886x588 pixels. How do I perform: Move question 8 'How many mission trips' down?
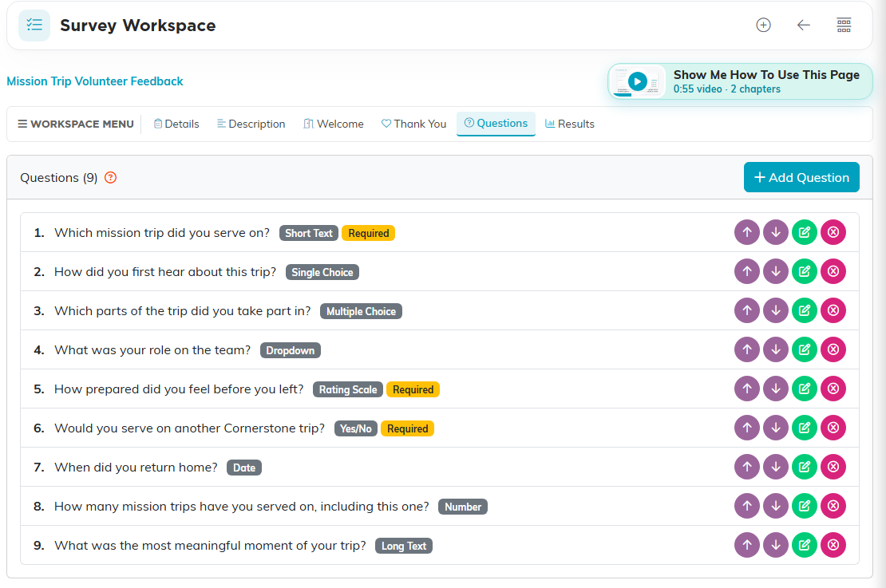point(776,506)
